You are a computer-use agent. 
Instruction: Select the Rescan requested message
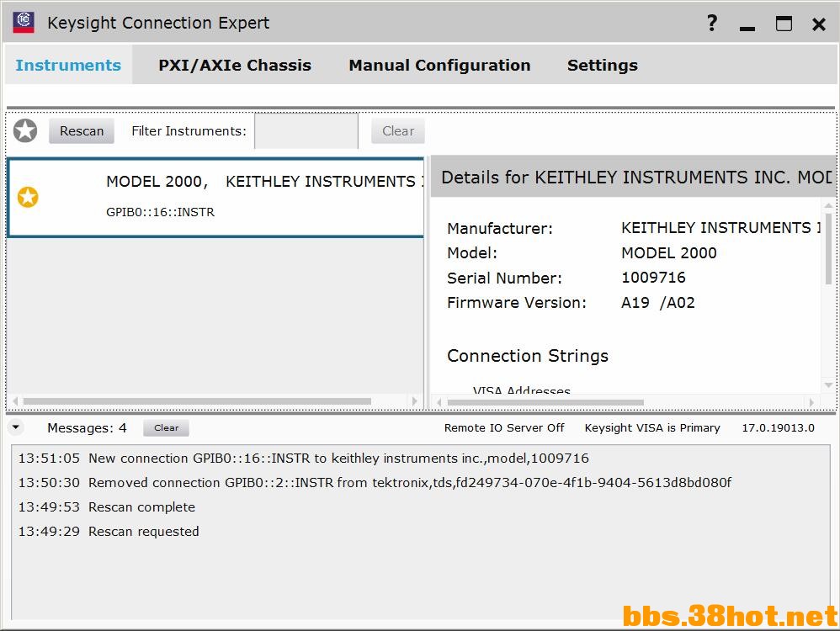tap(109, 532)
